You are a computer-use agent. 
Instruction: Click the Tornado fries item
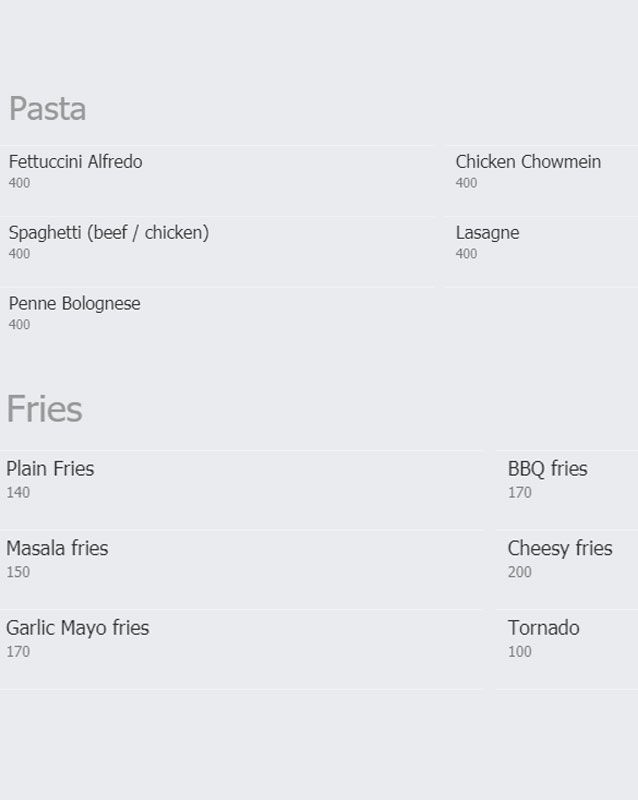tap(543, 628)
